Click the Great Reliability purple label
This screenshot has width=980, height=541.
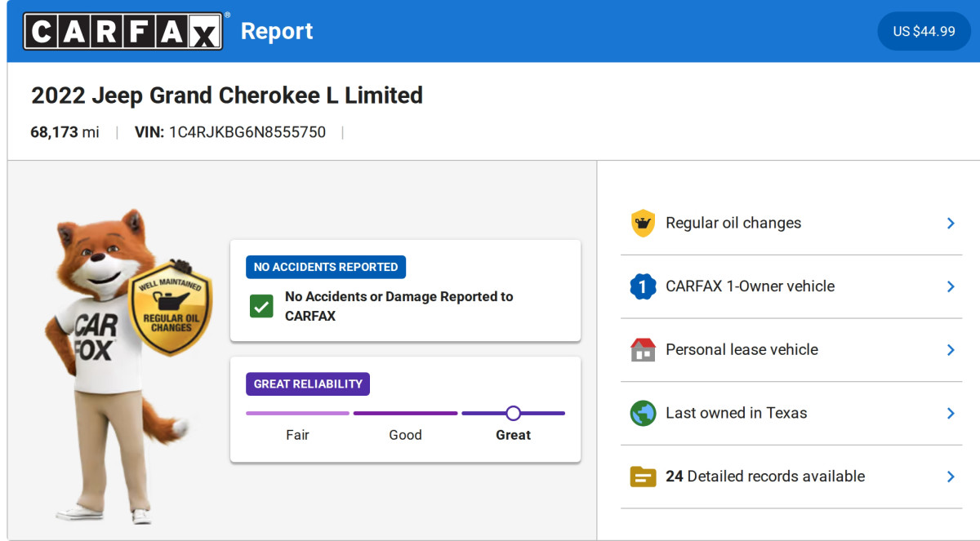(x=308, y=384)
